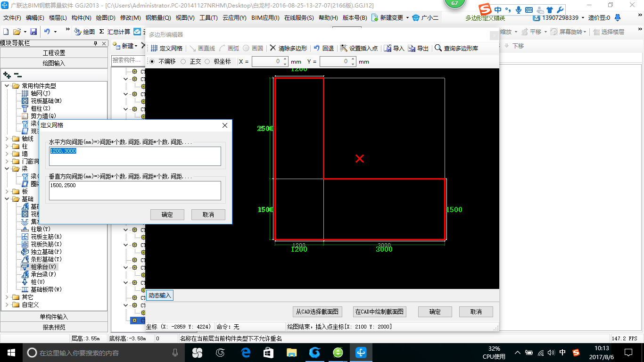Click the 定义网格 define grid toolbar icon
This screenshot has width=644, height=362.
(155, 48)
